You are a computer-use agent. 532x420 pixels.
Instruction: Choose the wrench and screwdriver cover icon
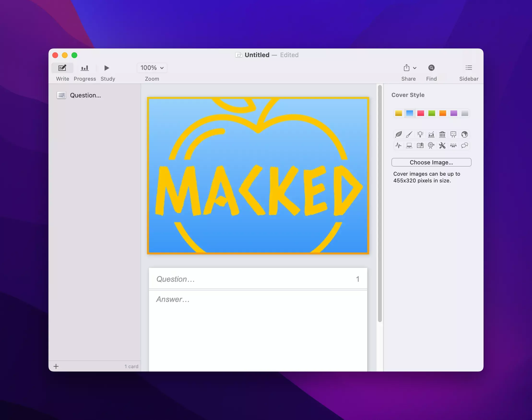point(442,145)
